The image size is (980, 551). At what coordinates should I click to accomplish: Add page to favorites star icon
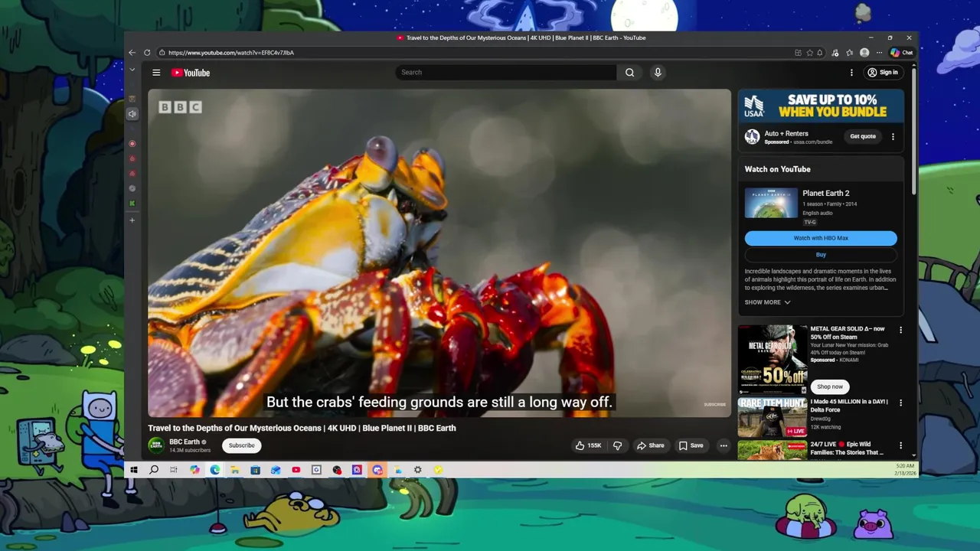tap(809, 53)
